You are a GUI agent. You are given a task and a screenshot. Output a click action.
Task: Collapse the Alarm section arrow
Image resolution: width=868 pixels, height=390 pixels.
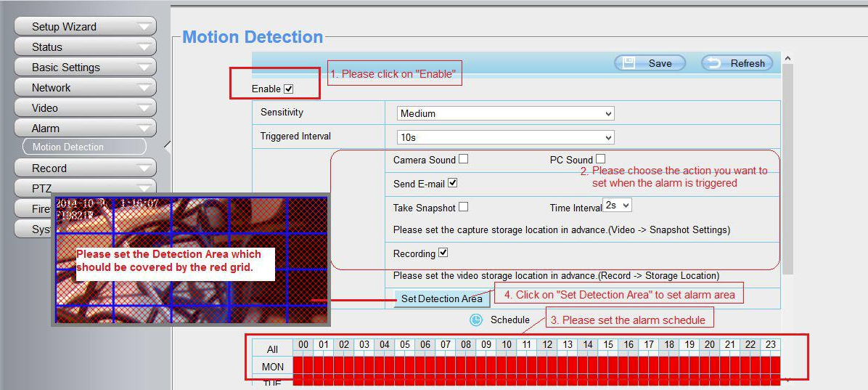[x=146, y=129]
